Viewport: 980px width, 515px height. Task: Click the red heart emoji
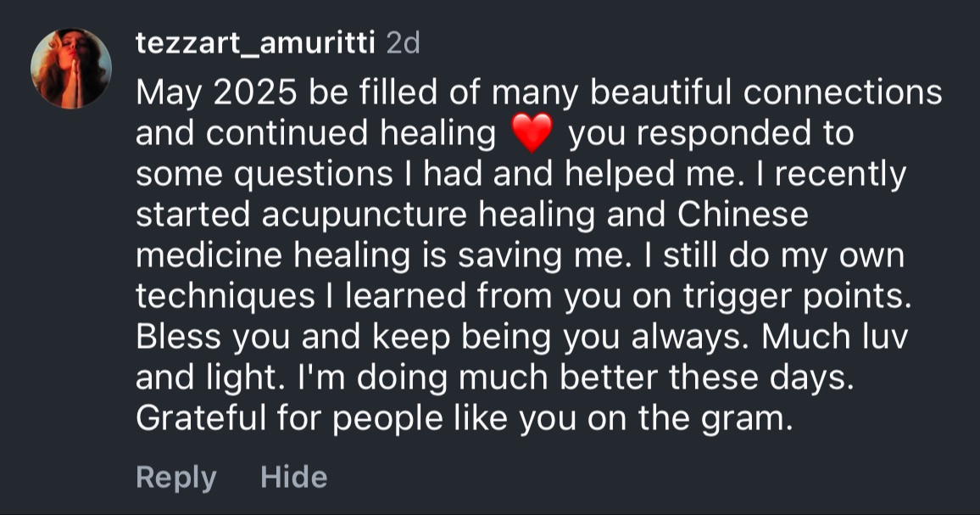pyautogui.click(x=532, y=134)
